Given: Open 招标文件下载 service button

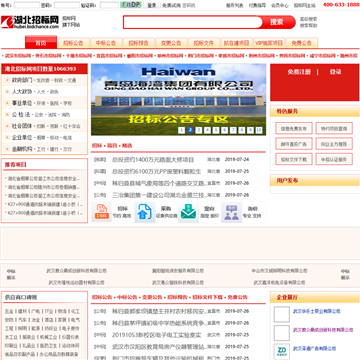Looking at the screenshot, I should click(x=294, y=159).
